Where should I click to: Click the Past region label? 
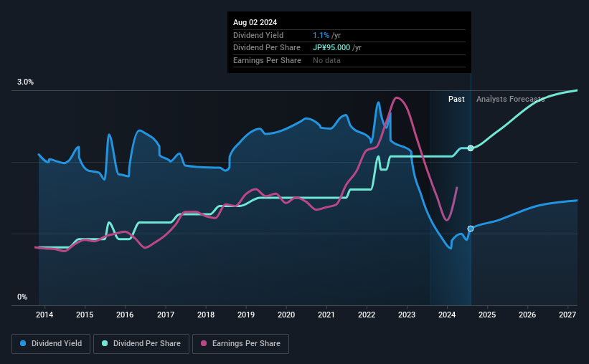[456, 100]
